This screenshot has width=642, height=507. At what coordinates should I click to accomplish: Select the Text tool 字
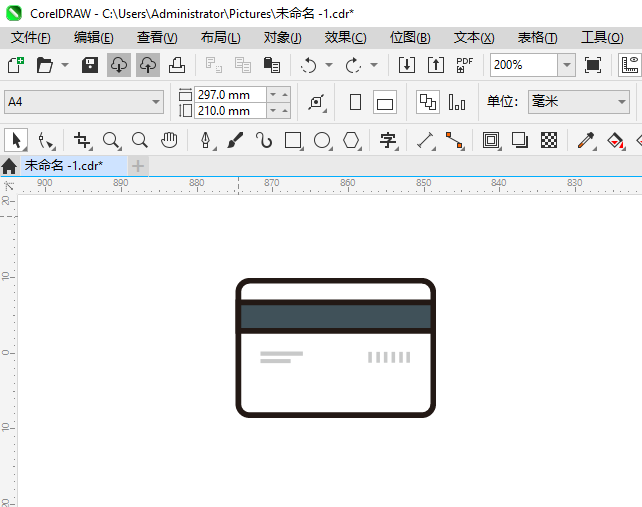coord(388,140)
